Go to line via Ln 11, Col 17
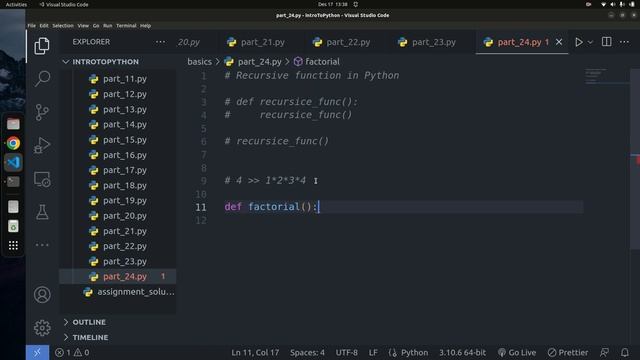This screenshot has height=360, width=640. [255, 353]
